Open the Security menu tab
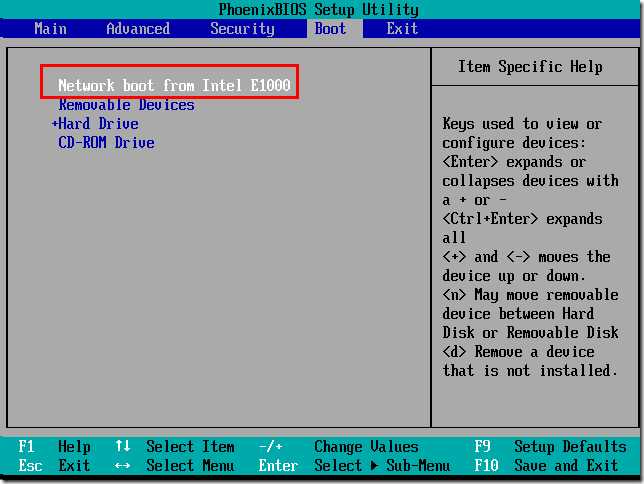This screenshot has height=484, width=644. coord(242,29)
